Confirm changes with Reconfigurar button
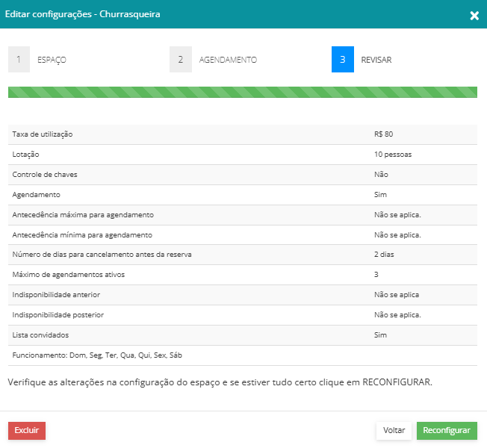Screen dimensions: 487x448 click(x=447, y=430)
